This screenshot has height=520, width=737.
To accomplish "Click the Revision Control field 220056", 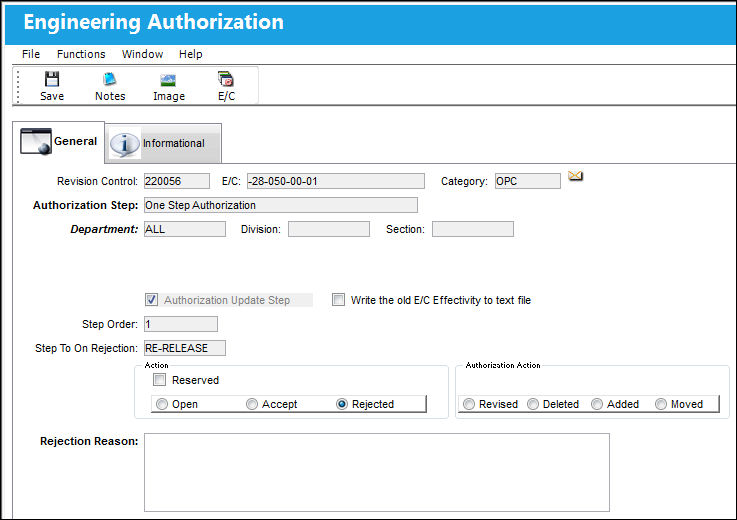I will tap(177, 181).
